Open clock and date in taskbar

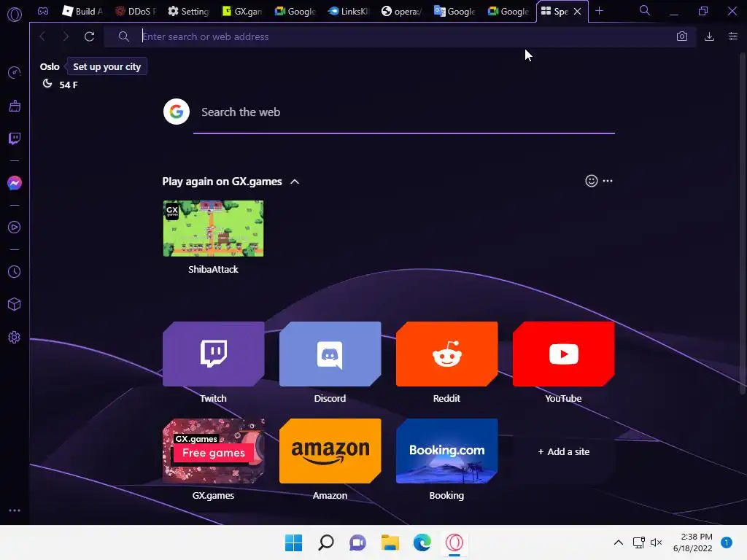692,542
